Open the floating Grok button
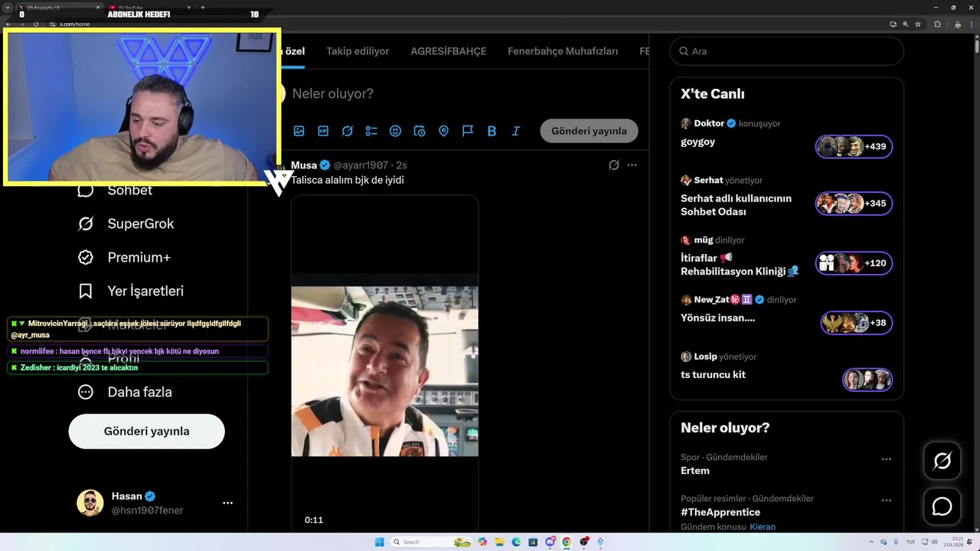This screenshot has width=980, height=551. [x=942, y=461]
